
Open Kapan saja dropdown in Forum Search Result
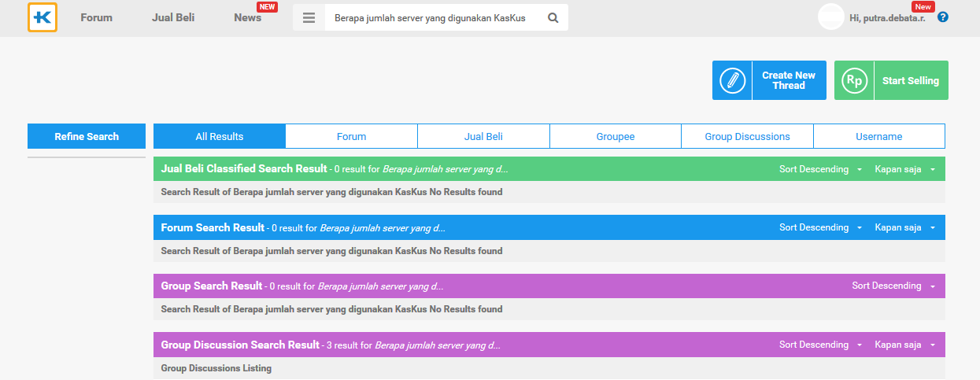coord(904,227)
